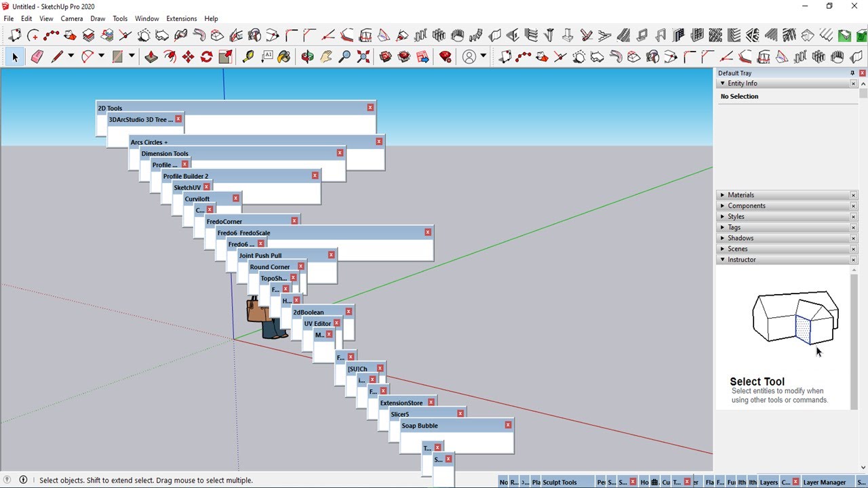The width and height of the screenshot is (868, 488).
Task: Click the Fredo6_FredoScale toolbar title
Action: pos(243,233)
